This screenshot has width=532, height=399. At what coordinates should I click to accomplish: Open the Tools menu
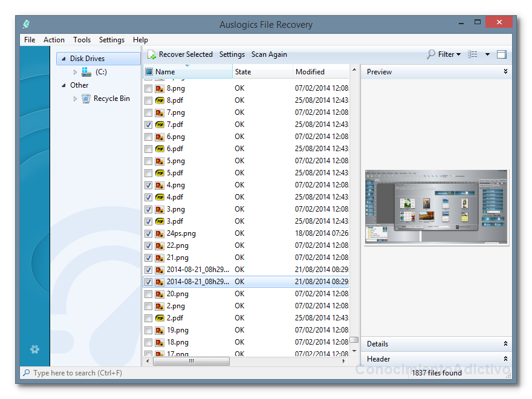tap(82, 40)
